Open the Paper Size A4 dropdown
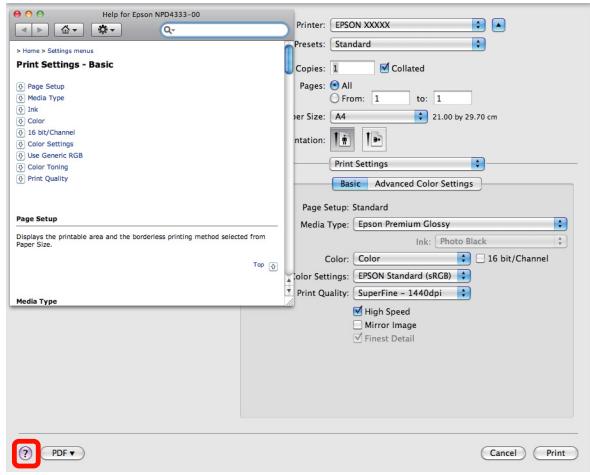The width and height of the screenshot is (590, 475). click(379, 116)
